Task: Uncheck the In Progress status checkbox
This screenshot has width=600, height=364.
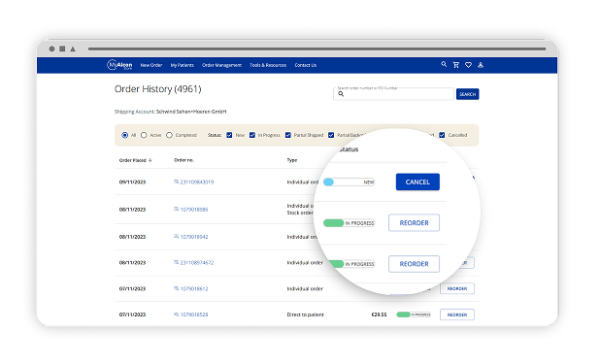Action: point(252,135)
